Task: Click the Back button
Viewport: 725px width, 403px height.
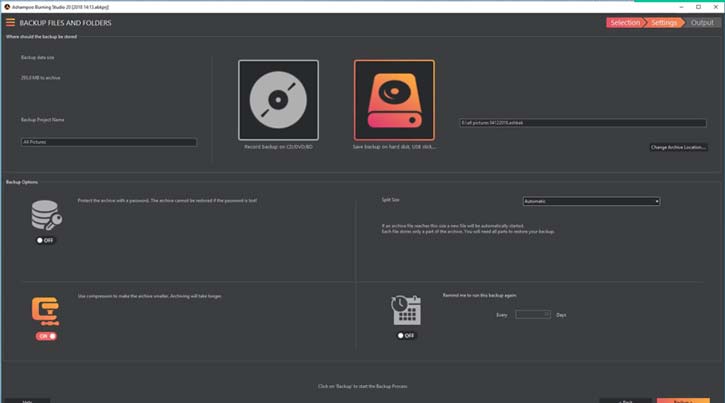Action: (x=625, y=400)
